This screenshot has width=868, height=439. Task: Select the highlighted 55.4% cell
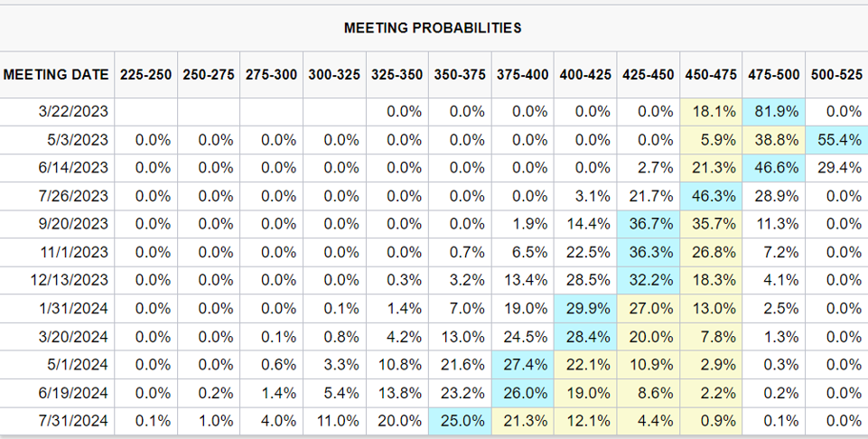(836, 140)
